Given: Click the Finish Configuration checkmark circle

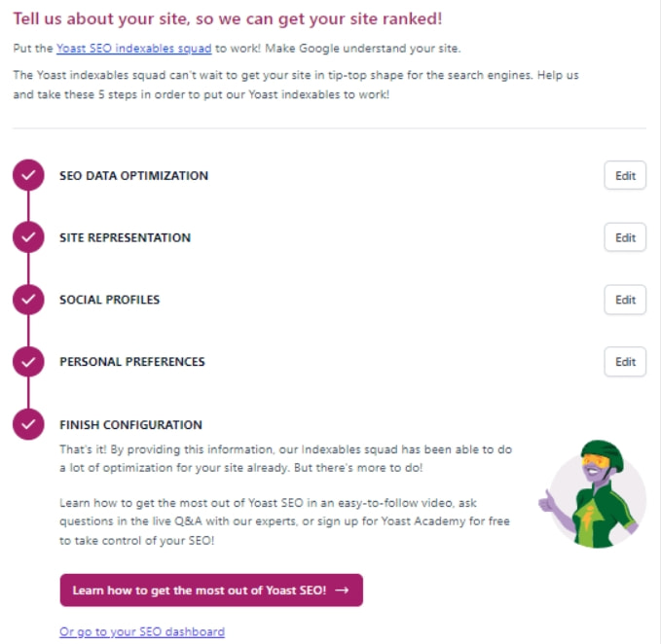Looking at the screenshot, I should [x=28, y=424].
